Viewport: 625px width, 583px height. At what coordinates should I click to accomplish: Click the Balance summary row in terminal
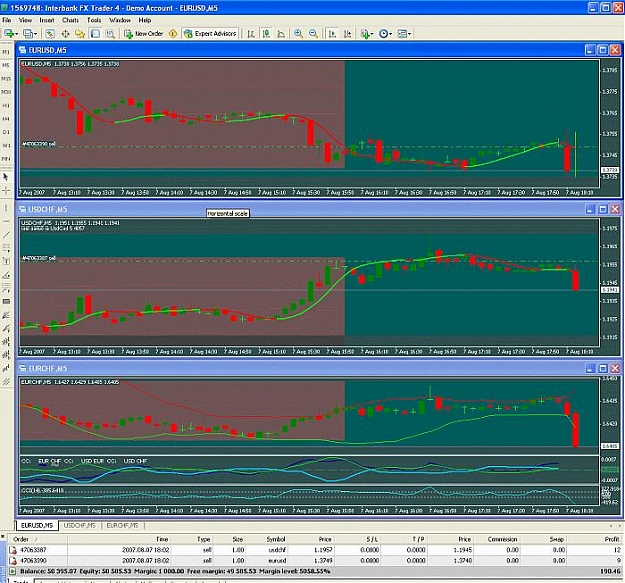click(315, 571)
